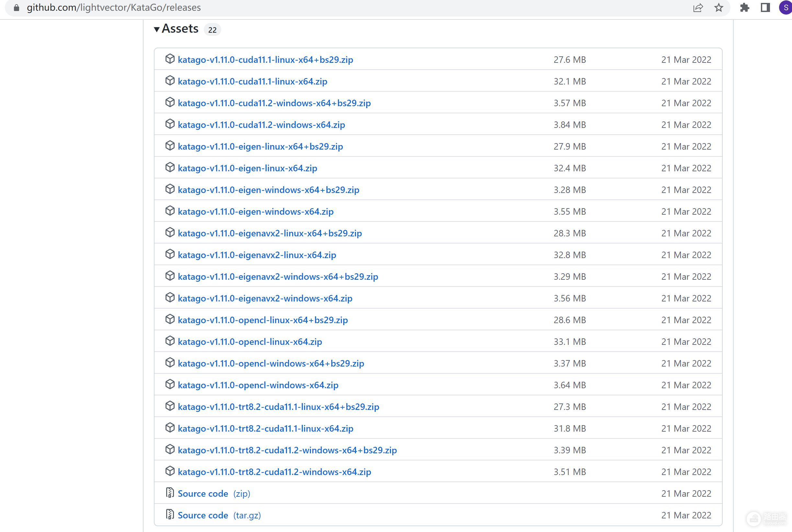
Task: Download katago-v1.11.0-cuda11.2-windows-x64+bs29.zip
Action: 274,103
